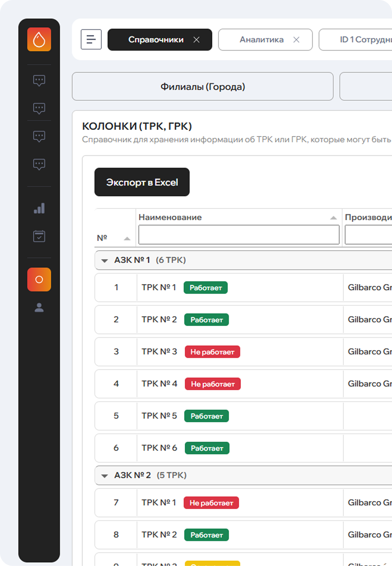The height and width of the screenshot is (566, 392).
Task: Open the bar chart analytics sidebar icon
Action: [39, 209]
